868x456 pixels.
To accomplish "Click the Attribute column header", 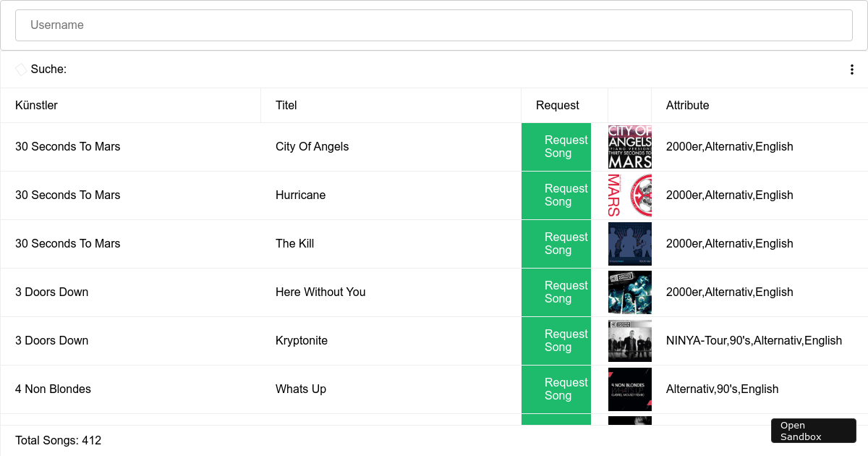I will pos(687,105).
